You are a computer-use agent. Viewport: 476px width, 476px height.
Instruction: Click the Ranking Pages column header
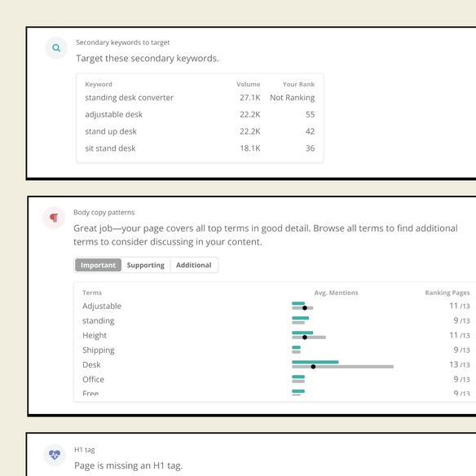coord(447,293)
